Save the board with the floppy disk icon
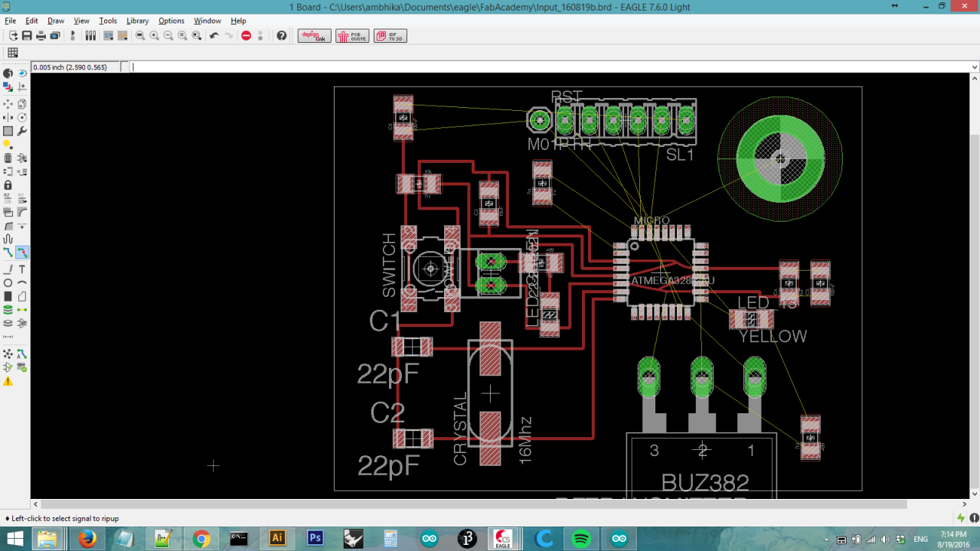 (27, 35)
